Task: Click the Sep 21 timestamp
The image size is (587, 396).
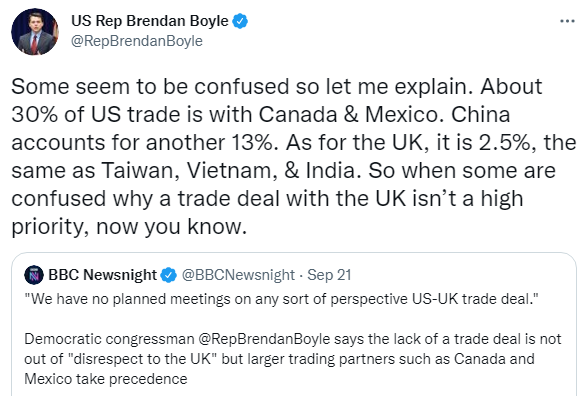Action: coord(329,275)
